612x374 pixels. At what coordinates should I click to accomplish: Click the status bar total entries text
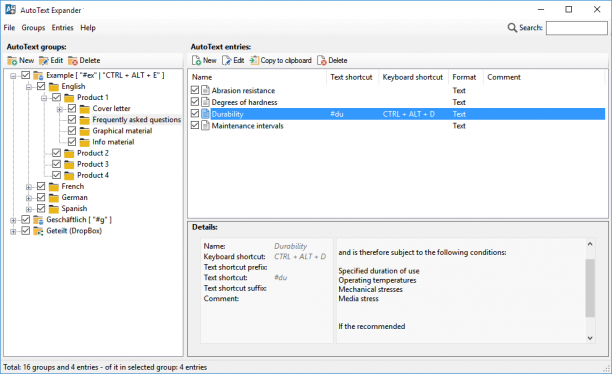[x=105, y=367]
